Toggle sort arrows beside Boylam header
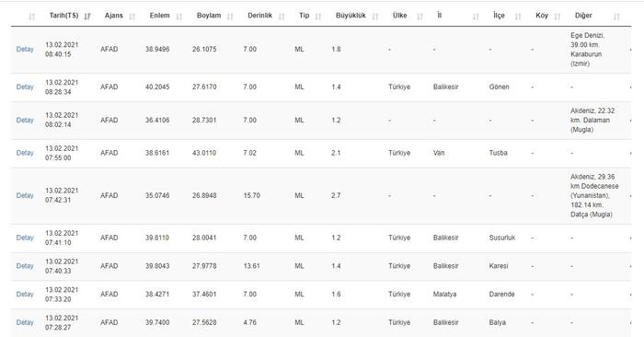 click(x=230, y=17)
